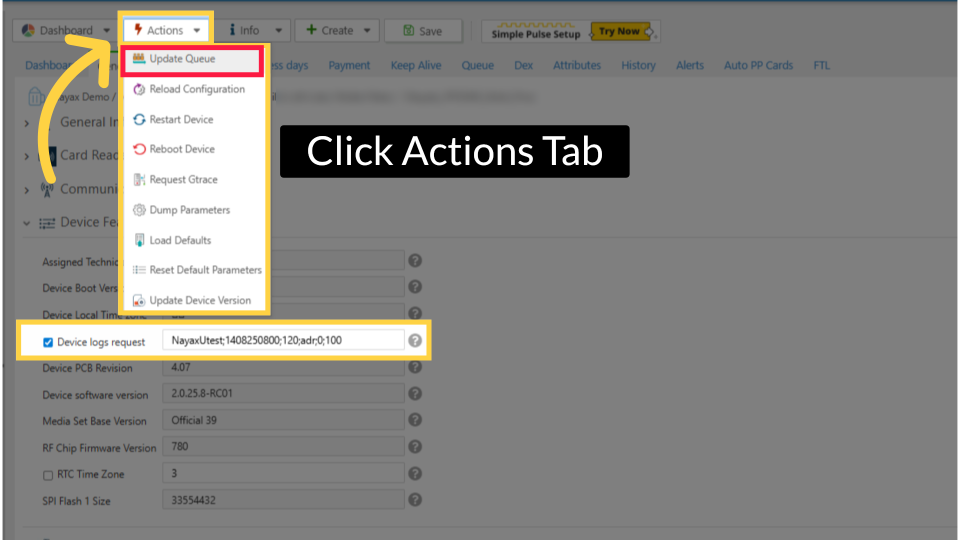Click the Try Now button

click(619, 31)
